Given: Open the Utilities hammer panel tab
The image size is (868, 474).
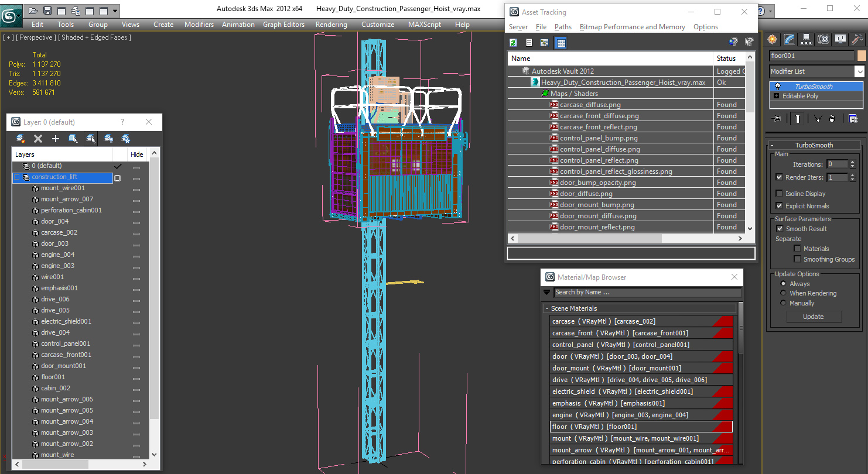Looking at the screenshot, I should point(857,39).
